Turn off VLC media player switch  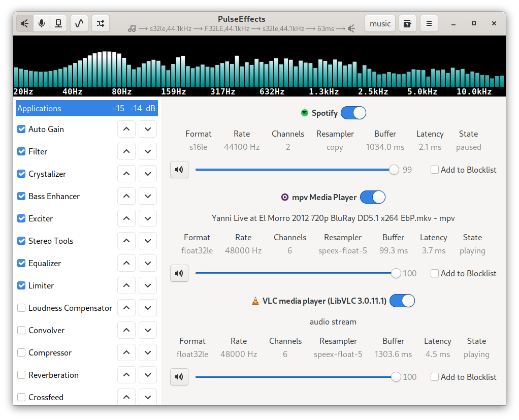pos(402,301)
